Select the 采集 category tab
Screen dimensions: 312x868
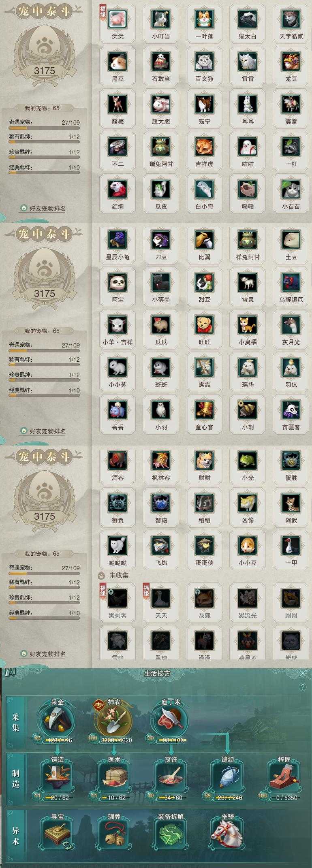(x=16, y=722)
